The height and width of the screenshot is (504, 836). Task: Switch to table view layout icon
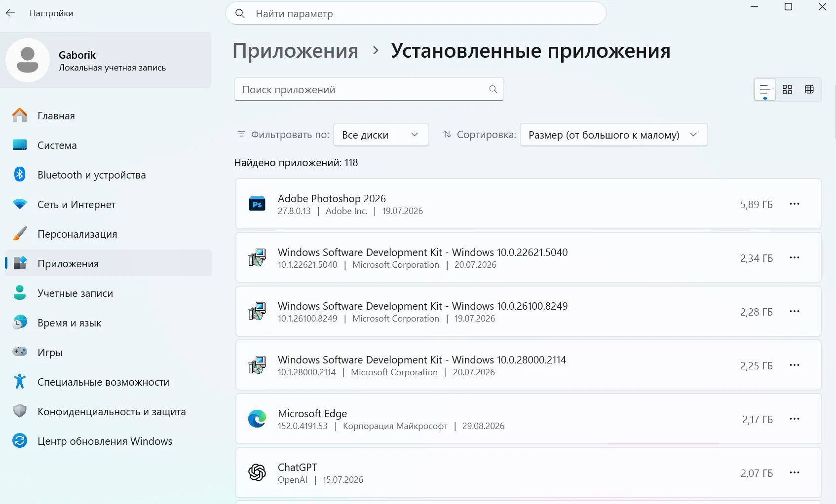pos(809,90)
